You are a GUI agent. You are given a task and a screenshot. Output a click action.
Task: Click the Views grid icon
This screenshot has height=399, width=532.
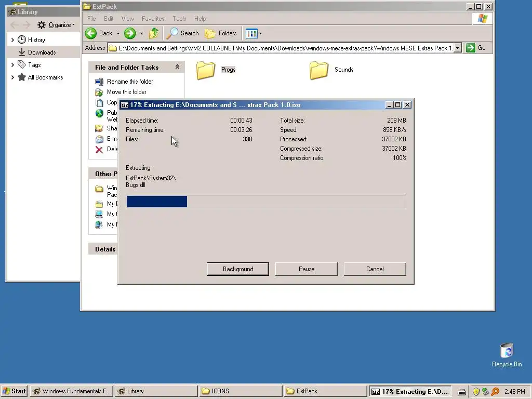pyautogui.click(x=251, y=34)
